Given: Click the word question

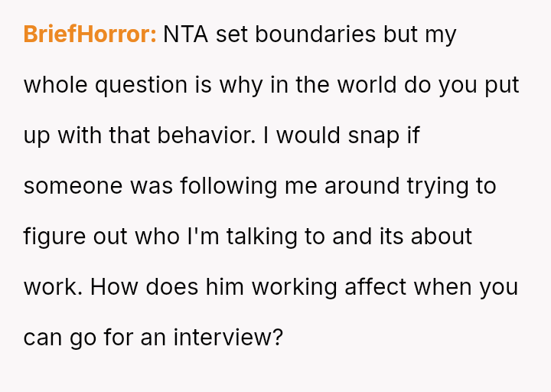Looking at the screenshot, I should [x=141, y=85].
